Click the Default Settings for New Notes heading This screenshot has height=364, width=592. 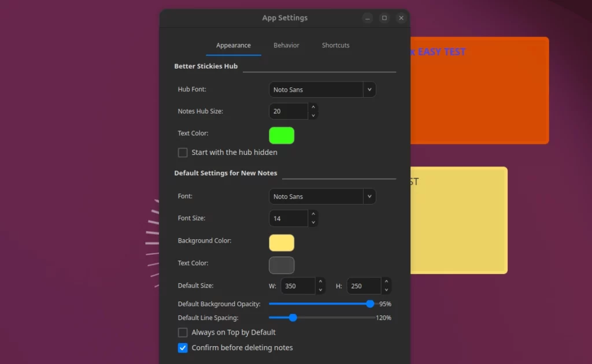[225, 173]
